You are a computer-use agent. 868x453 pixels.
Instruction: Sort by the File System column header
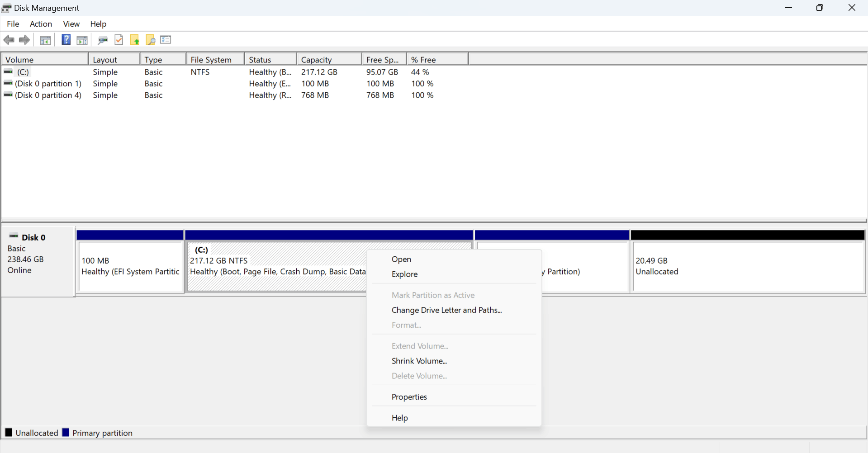(x=215, y=59)
